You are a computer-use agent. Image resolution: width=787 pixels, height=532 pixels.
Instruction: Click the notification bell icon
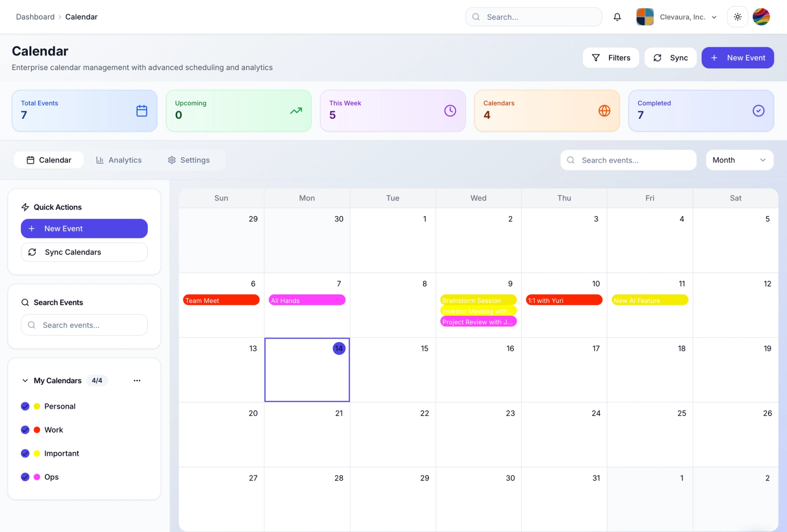pyautogui.click(x=617, y=17)
